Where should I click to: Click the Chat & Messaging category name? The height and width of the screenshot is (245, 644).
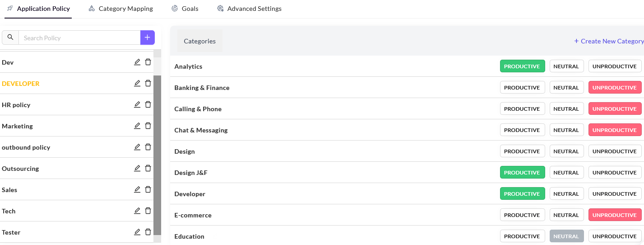201,130
